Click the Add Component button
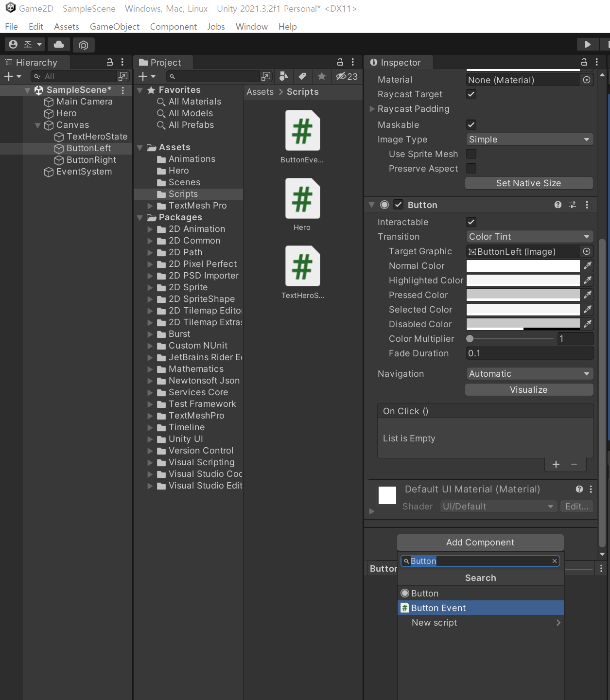Viewport: 610px width, 700px height. (x=480, y=542)
